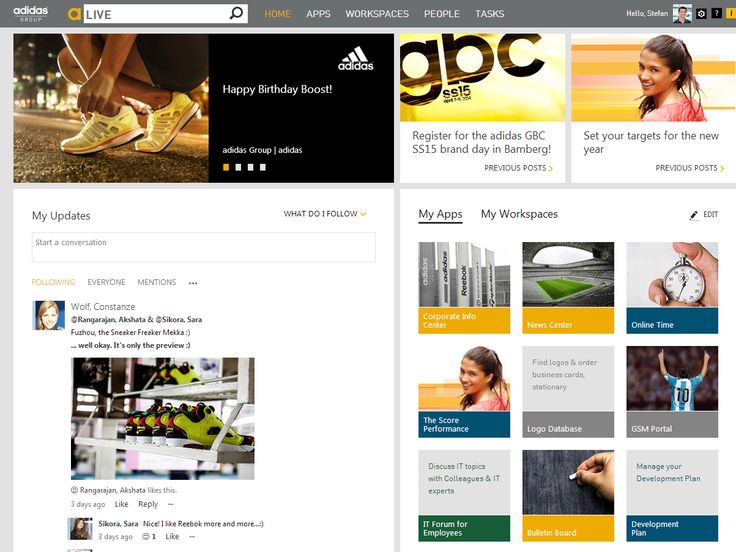Open the Bulletin Board app tile

pos(568,496)
